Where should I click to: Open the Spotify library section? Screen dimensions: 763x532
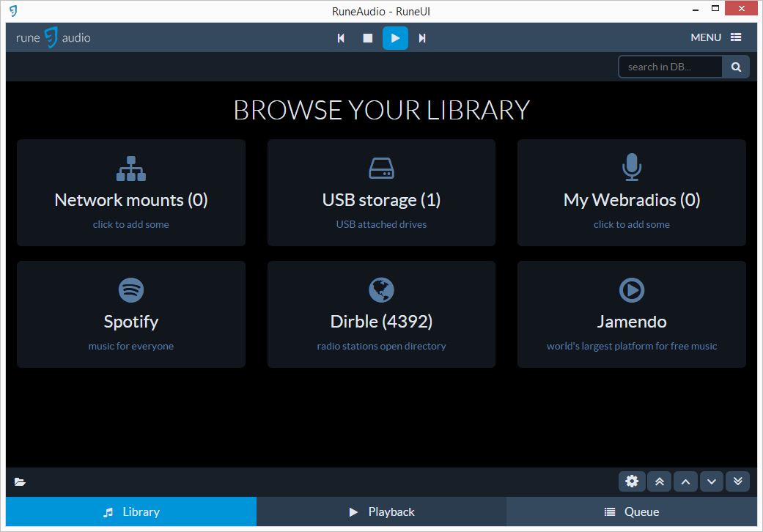[x=131, y=314]
